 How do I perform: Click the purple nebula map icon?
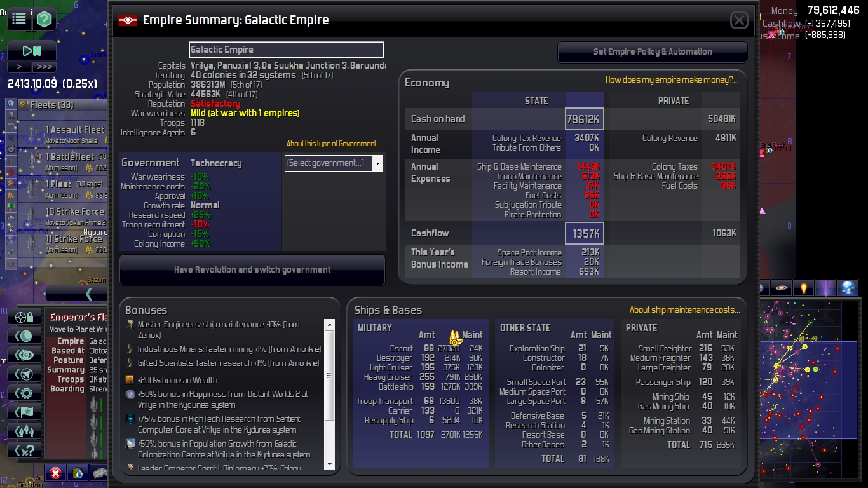click(x=825, y=288)
